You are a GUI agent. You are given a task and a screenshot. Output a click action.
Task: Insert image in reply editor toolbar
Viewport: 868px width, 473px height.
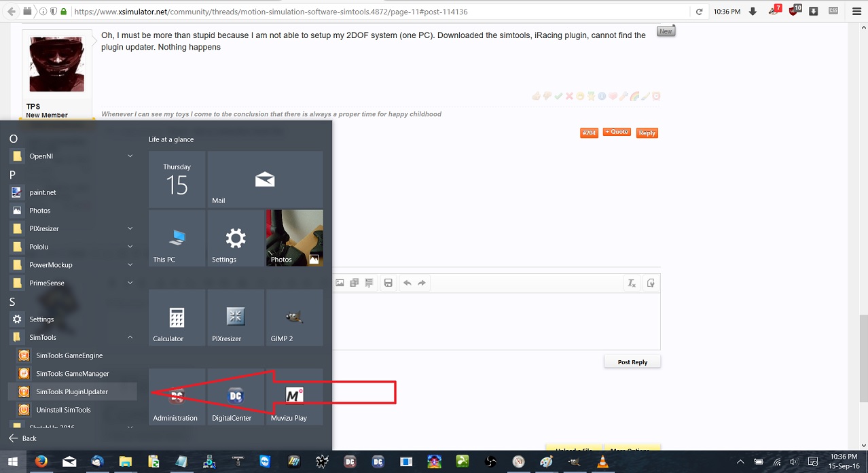pos(340,283)
